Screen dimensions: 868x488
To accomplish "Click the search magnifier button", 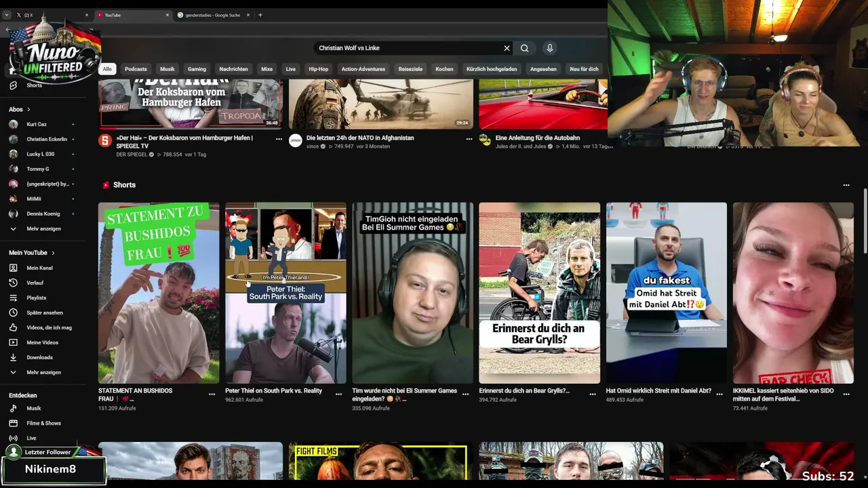I will coord(524,48).
